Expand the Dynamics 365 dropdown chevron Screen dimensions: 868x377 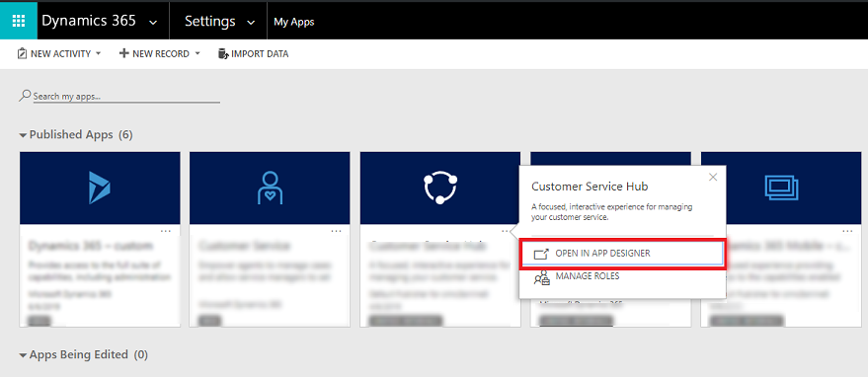[x=153, y=22]
